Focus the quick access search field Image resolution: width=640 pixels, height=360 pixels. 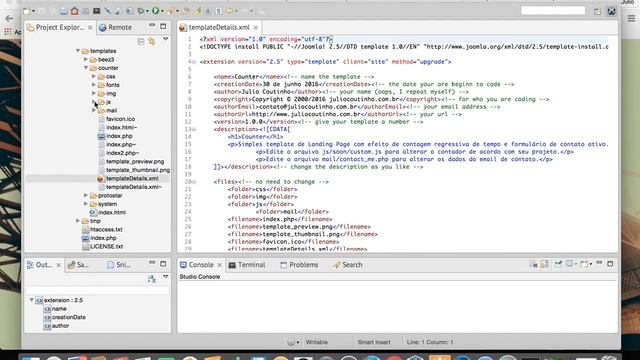point(553,11)
